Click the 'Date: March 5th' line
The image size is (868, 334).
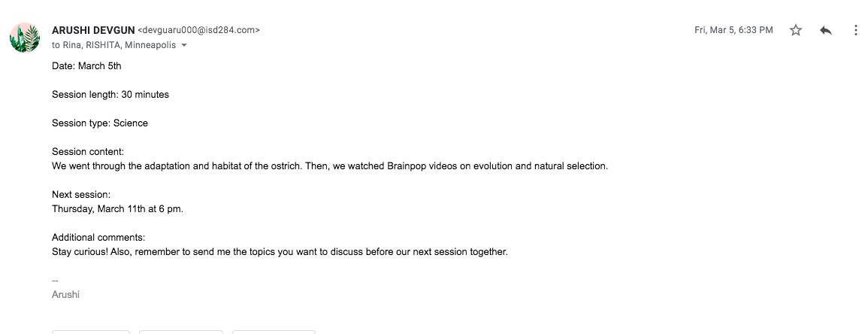(86, 65)
